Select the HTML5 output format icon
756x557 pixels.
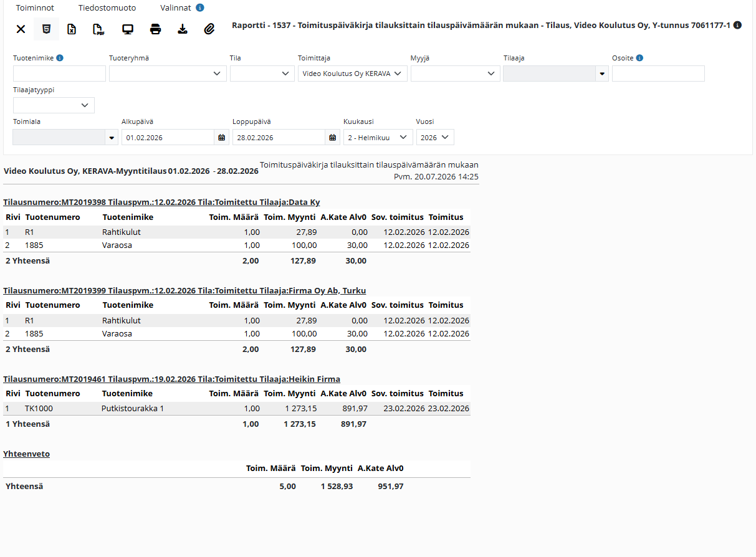[x=46, y=29]
